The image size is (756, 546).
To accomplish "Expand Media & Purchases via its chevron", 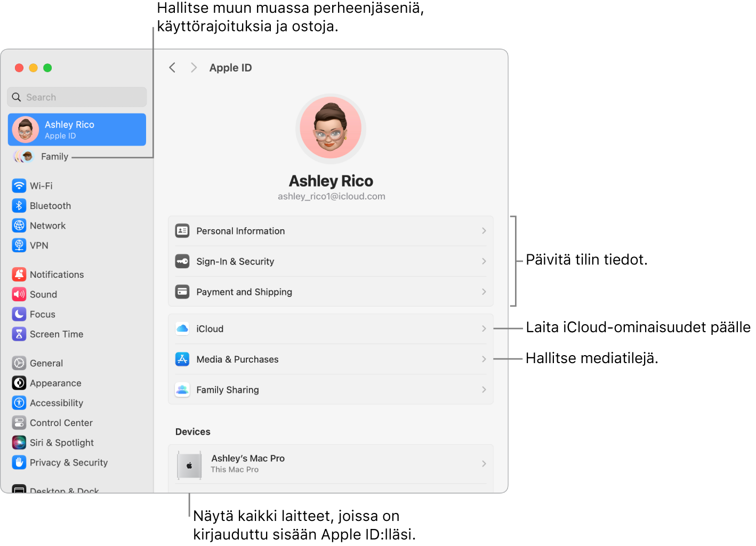I will (x=484, y=359).
